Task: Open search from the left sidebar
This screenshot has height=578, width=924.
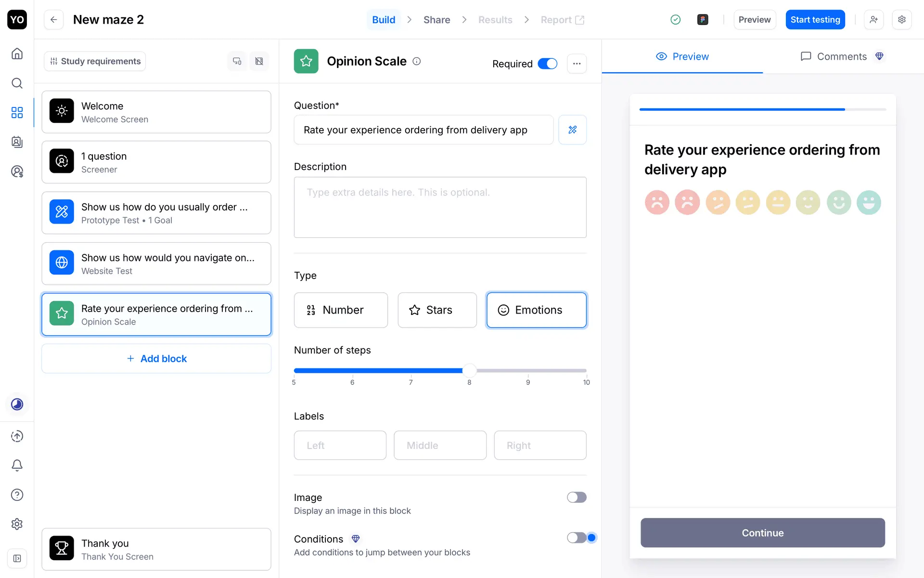Action: click(17, 83)
